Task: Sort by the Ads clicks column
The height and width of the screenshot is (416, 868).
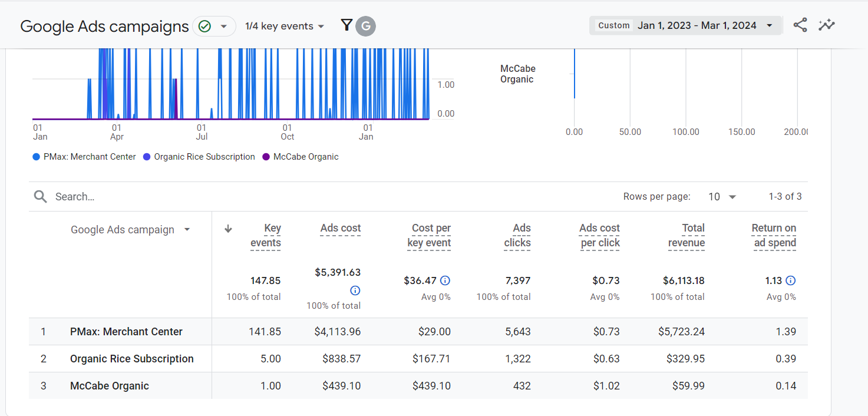Action: point(517,236)
